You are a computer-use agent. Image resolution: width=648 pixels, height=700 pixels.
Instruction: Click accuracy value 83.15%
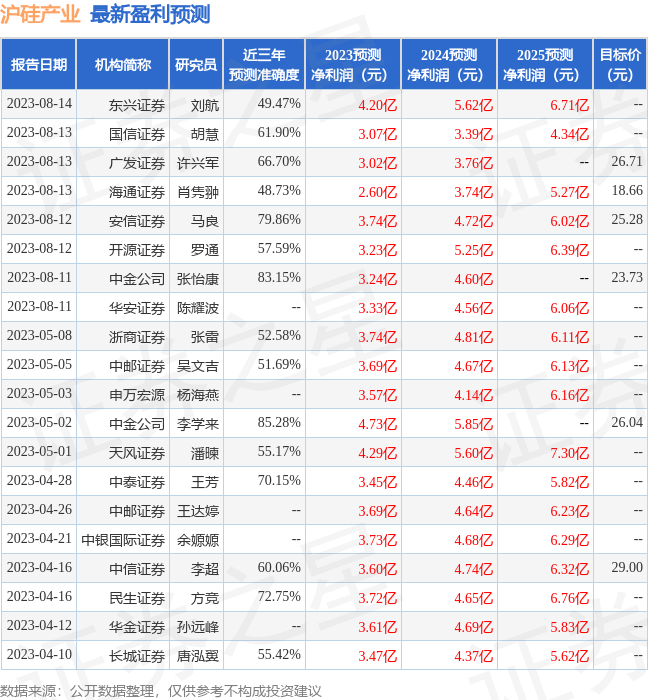tap(279, 278)
